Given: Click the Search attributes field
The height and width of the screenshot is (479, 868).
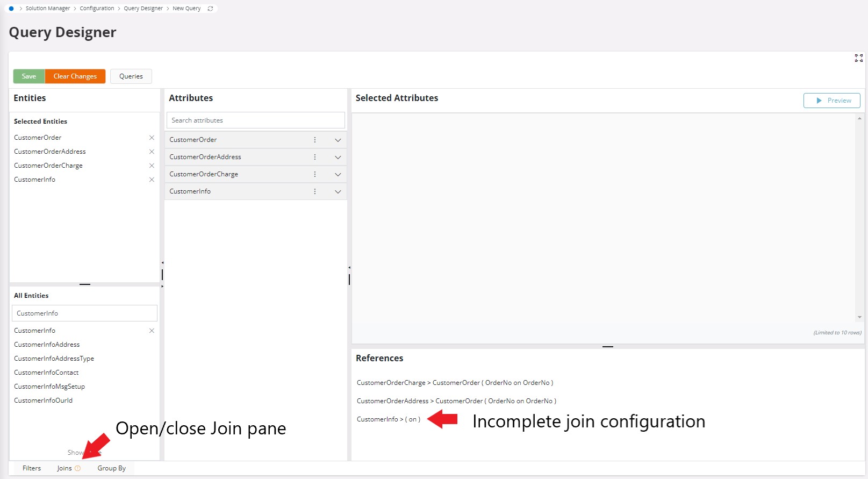Looking at the screenshot, I should coord(255,120).
